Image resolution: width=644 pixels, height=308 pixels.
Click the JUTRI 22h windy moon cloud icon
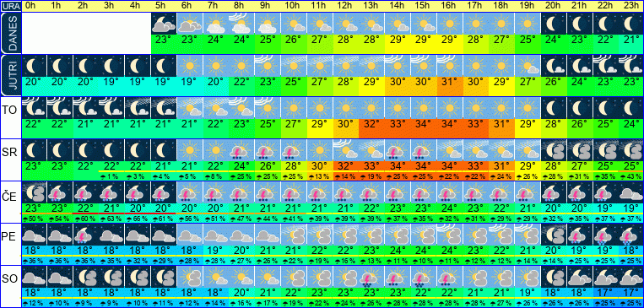(x=605, y=65)
